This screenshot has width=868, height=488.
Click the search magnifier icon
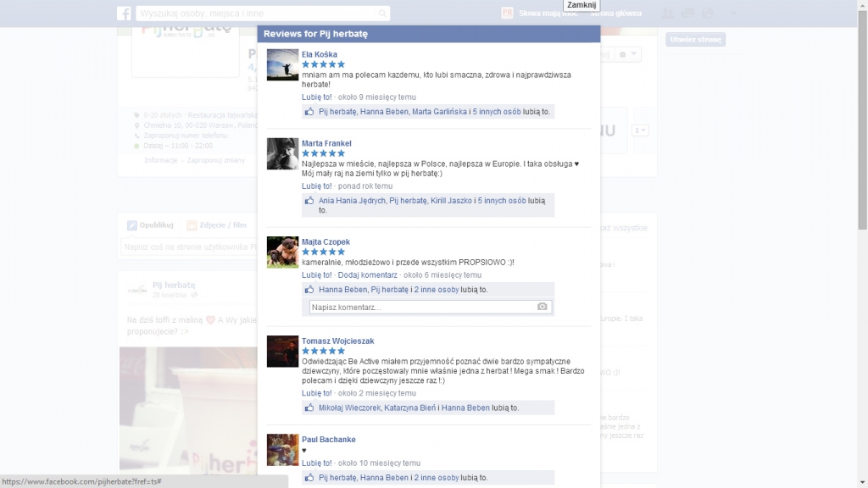click(x=382, y=14)
